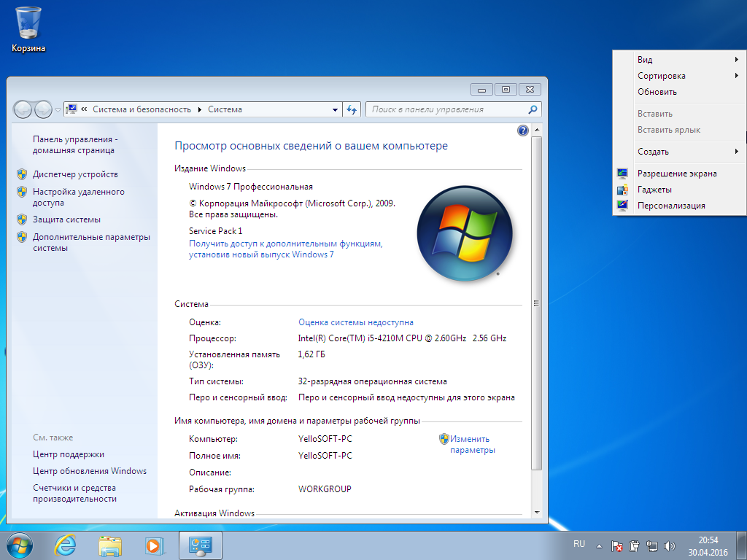Image resolution: width=747 pixels, height=560 pixels.
Task: Open "Счетчики и средства производительности" link
Action: pyautogui.click(x=75, y=494)
